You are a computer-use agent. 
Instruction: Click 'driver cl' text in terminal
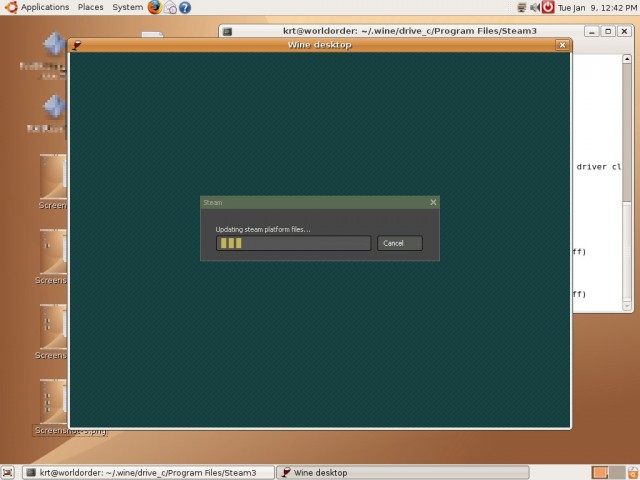tap(598, 167)
